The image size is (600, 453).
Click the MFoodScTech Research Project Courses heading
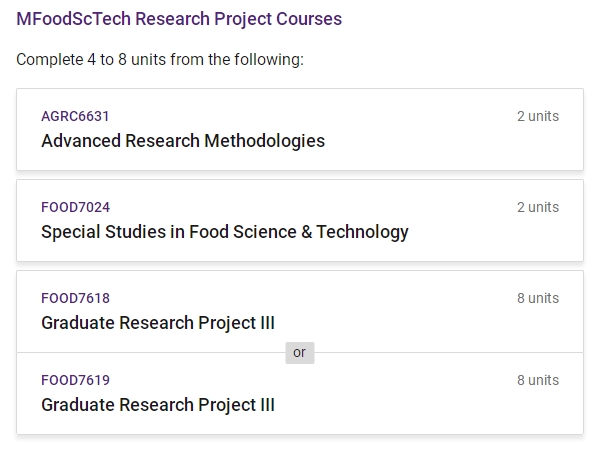(x=179, y=19)
